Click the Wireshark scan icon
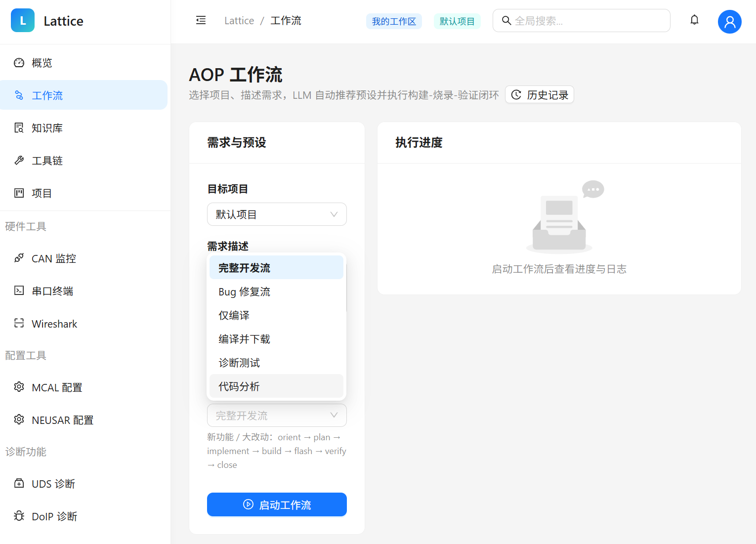The image size is (756, 544). coord(19,323)
